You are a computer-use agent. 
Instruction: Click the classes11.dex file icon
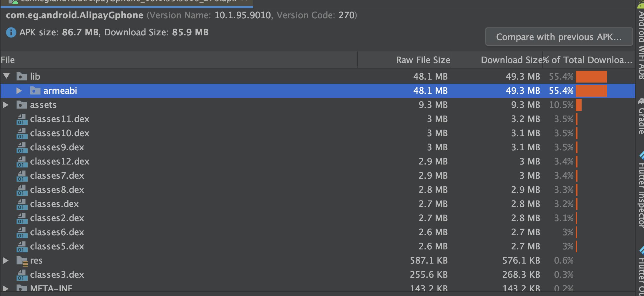(x=22, y=119)
